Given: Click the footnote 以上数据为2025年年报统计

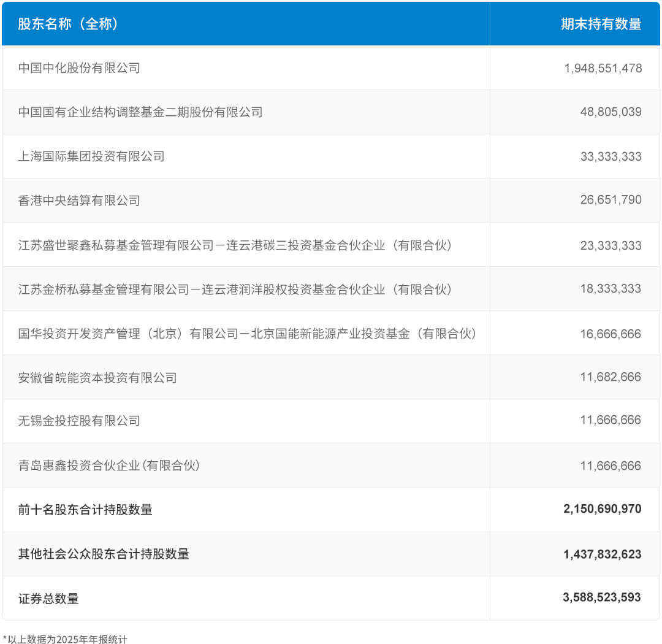Looking at the screenshot, I should point(65,639).
